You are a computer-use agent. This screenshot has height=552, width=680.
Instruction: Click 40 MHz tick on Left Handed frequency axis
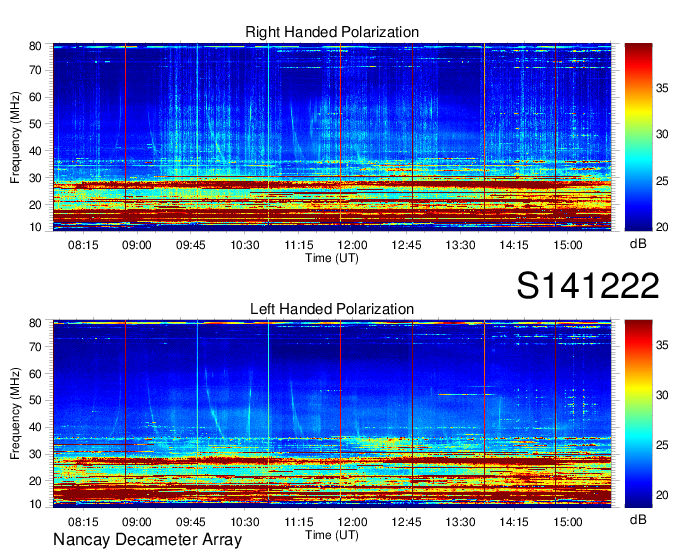pos(35,428)
